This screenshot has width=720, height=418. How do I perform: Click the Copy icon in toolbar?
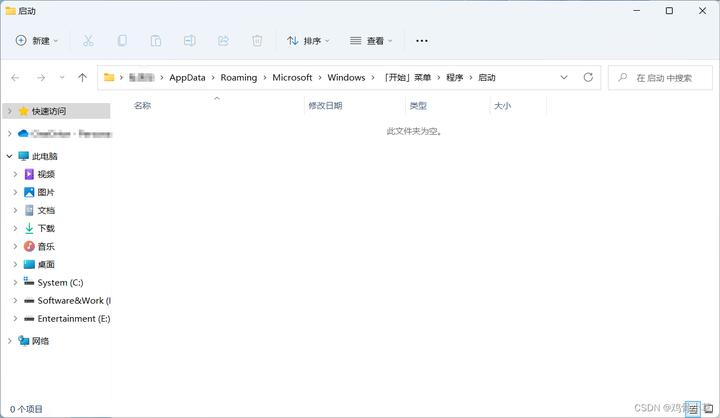pyautogui.click(x=122, y=41)
